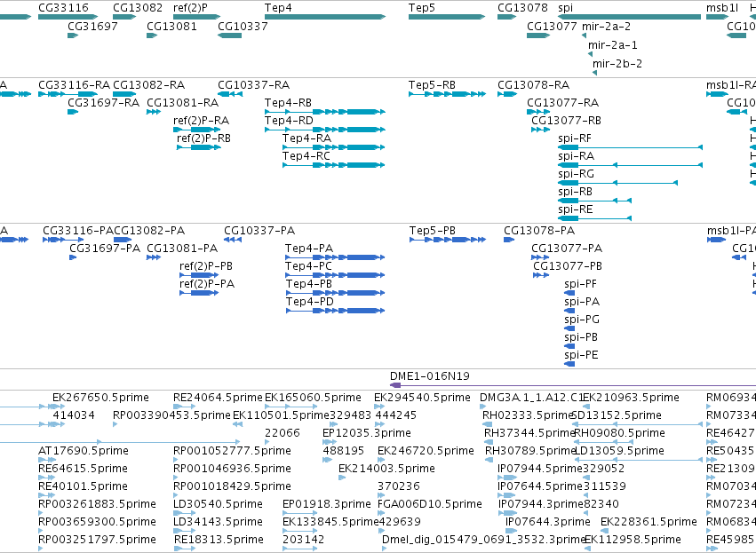Image resolution: width=756 pixels, height=553 pixels.
Task: Click the CG33116 gene label
Action: tap(63, 8)
